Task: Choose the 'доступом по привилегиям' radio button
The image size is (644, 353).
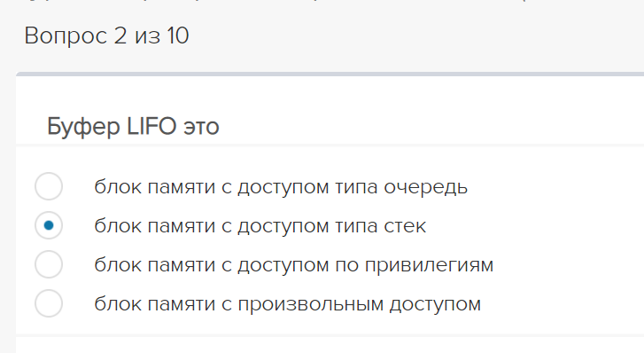Action: [49, 264]
